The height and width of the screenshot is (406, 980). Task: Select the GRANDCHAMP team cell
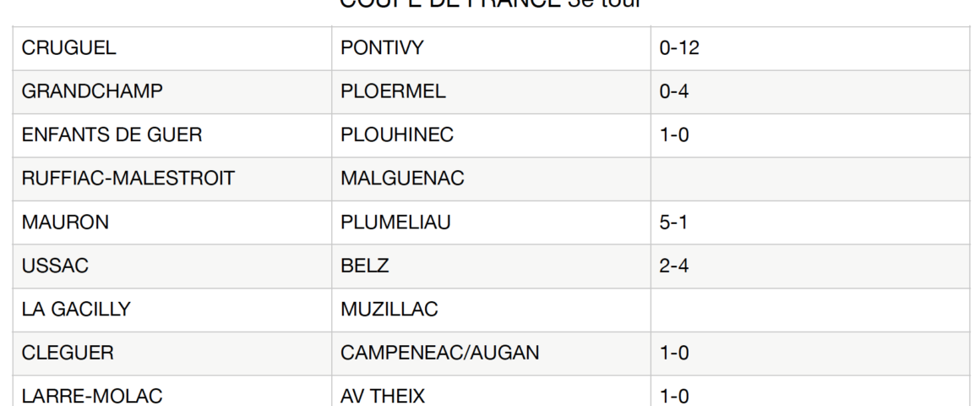tap(92, 92)
